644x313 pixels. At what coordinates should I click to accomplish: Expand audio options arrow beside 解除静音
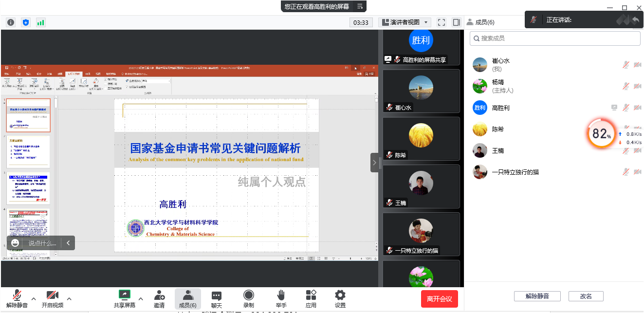coord(34,298)
